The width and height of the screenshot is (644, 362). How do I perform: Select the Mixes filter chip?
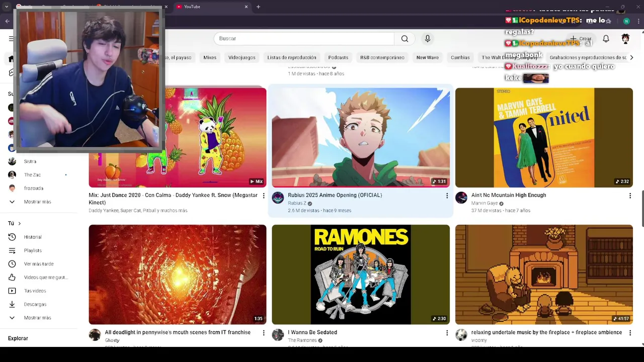210,57
